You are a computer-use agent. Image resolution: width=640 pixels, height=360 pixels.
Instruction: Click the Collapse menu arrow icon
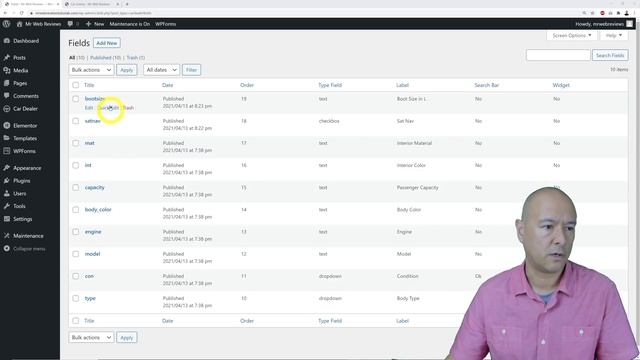7,249
